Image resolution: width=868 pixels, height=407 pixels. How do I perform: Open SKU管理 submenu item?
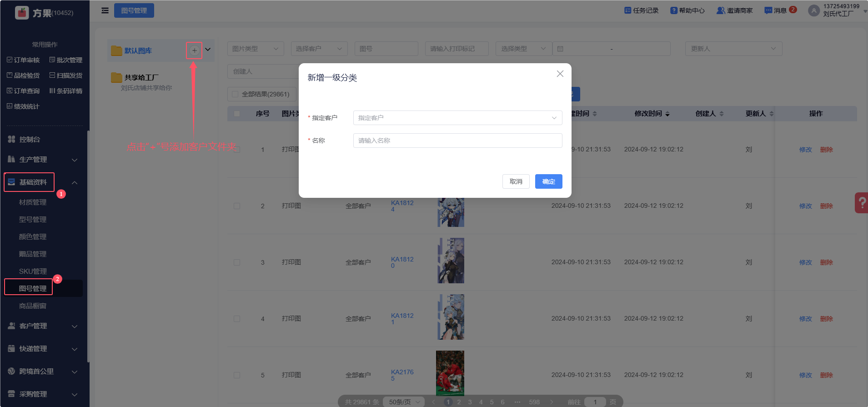pos(33,271)
